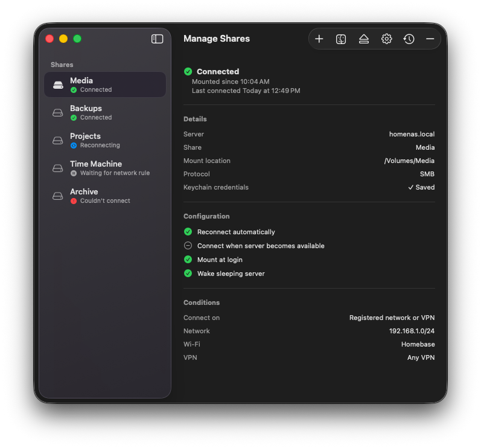Click the Keychain credentials label
This screenshot has height=448, width=481.
tap(216, 187)
